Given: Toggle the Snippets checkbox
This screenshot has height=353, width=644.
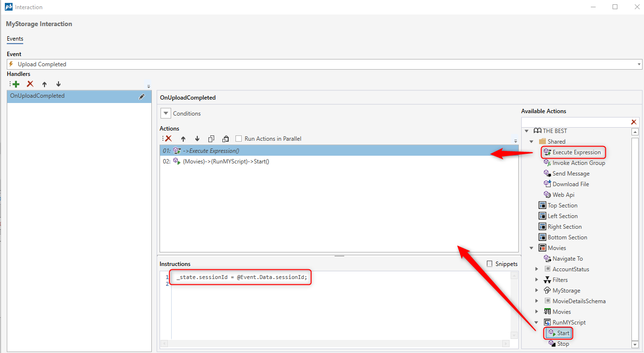Looking at the screenshot, I should [490, 264].
